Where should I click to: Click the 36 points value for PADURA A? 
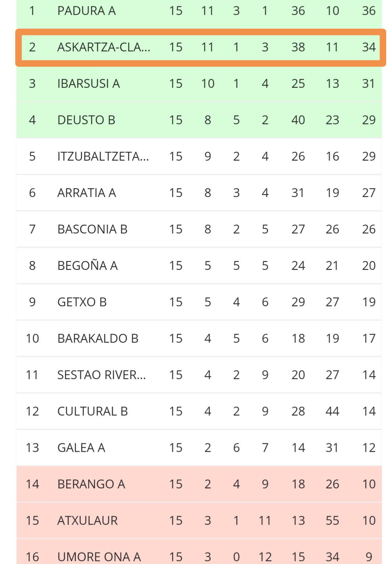pos(369,11)
